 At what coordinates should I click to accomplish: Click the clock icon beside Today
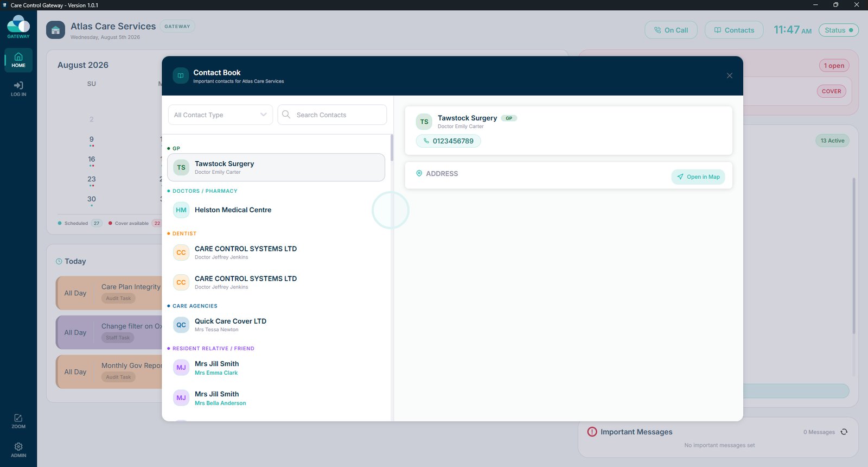click(59, 261)
